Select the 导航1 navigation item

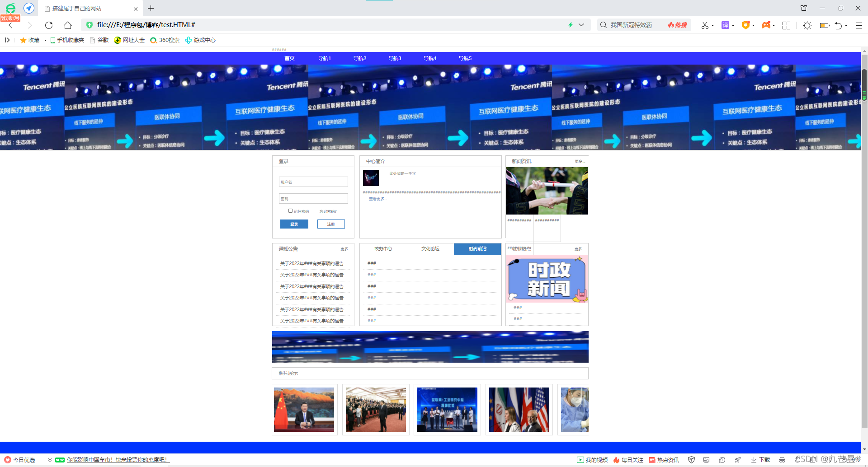tap(325, 58)
